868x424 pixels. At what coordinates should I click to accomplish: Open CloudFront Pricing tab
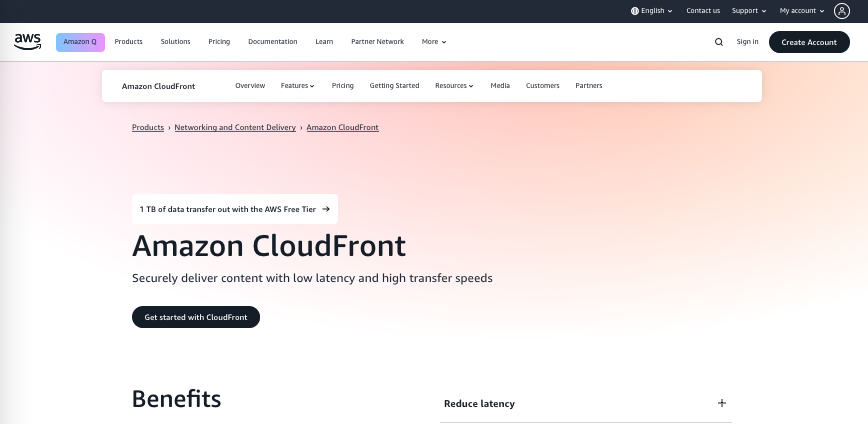pyautogui.click(x=343, y=86)
